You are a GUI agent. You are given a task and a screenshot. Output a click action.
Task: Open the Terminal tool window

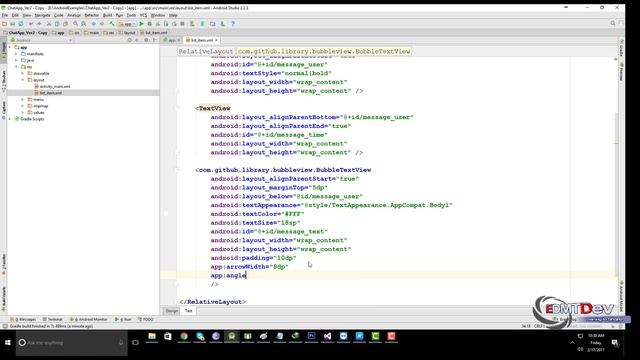click(53, 319)
